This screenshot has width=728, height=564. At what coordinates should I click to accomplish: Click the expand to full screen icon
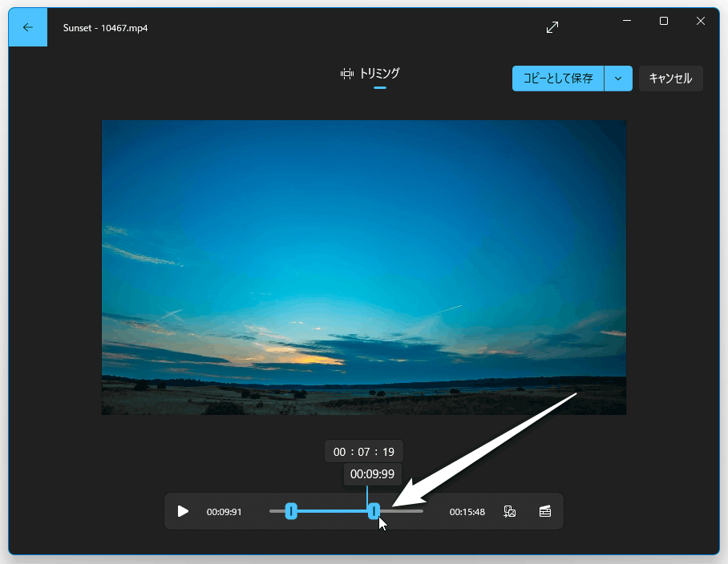tap(552, 27)
